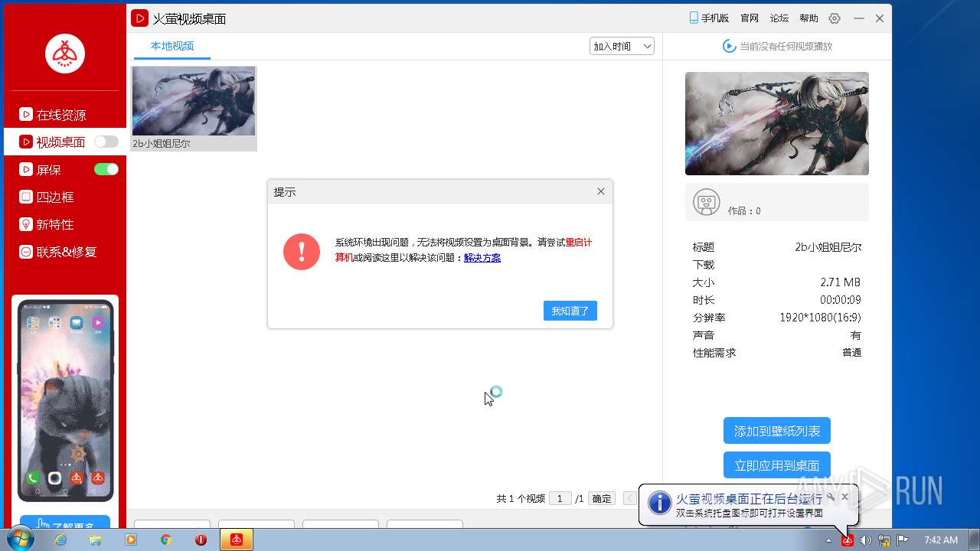
Task: Click the 确定 page button
Action: [602, 498]
